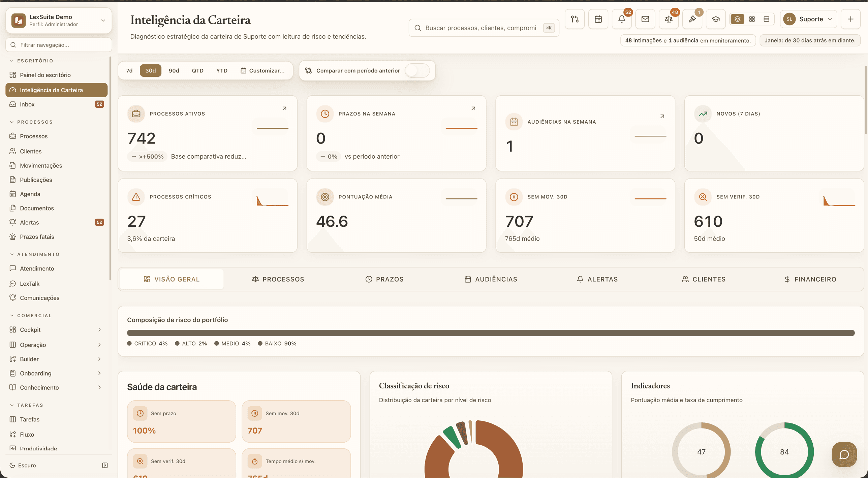The width and height of the screenshot is (868, 478).
Task: Switch to PRAZOS tab
Action: 384,279
